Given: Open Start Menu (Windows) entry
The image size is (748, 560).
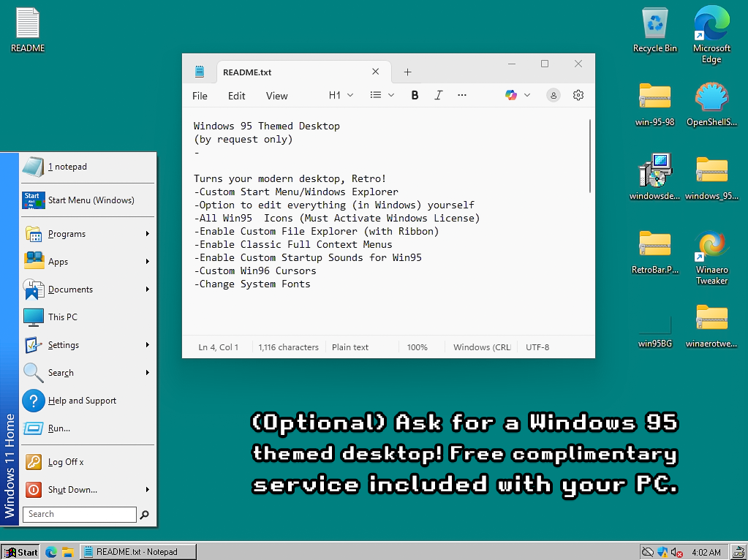Looking at the screenshot, I should [x=88, y=200].
